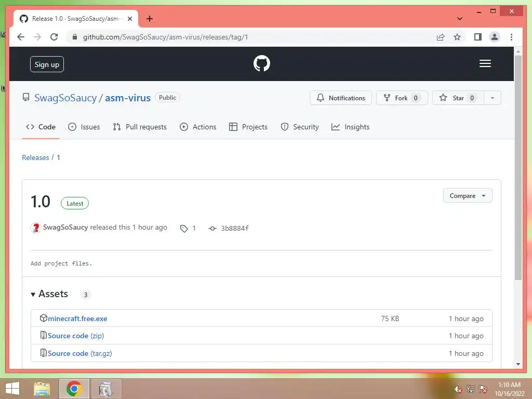The width and height of the screenshot is (532, 399).
Task: Open the third taskbar application icon
Action: click(x=106, y=389)
